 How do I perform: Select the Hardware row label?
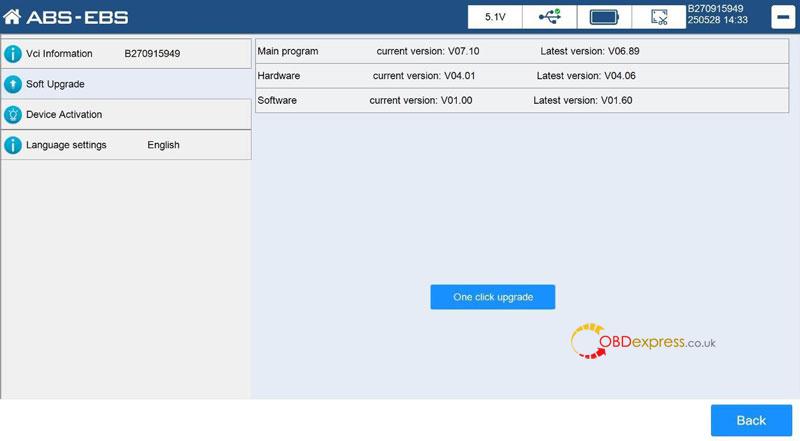pos(279,76)
